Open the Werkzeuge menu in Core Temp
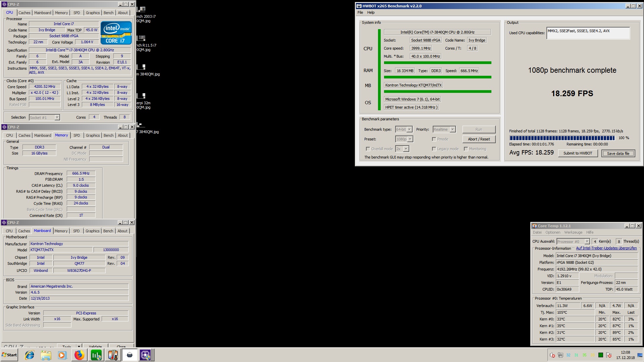Image resolution: width=644 pixels, height=362 pixels. pyautogui.click(x=573, y=232)
